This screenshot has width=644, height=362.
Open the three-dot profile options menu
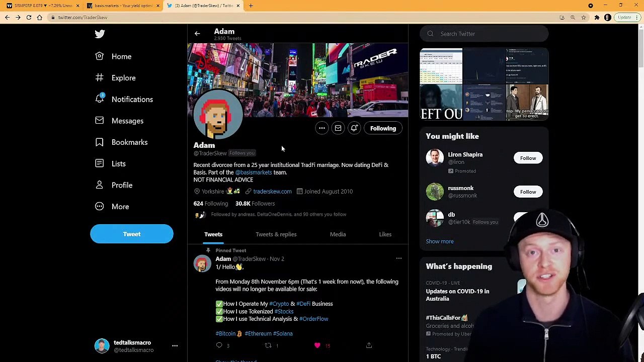click(x=321, y=128)
